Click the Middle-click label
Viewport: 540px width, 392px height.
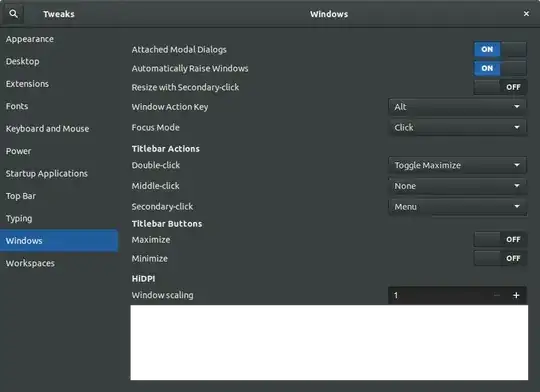[155, 186]
